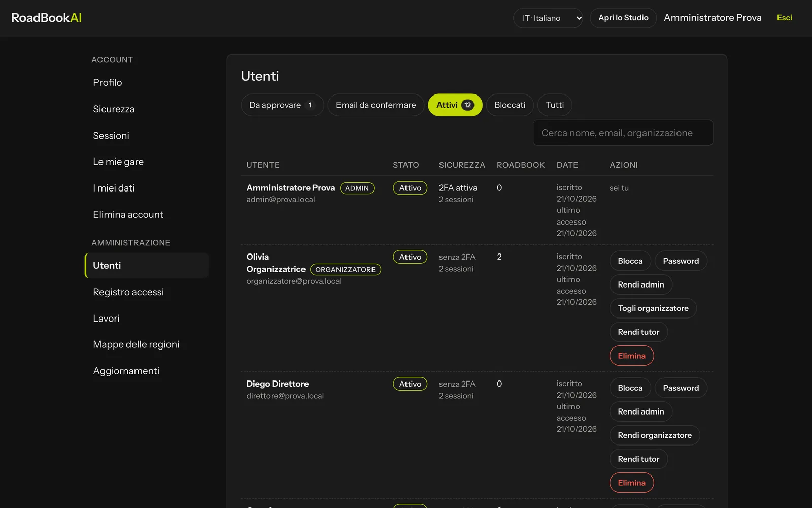The image size is (812, 508).
Task: Open the IT Italiano language dropdown
Action: 548,18
